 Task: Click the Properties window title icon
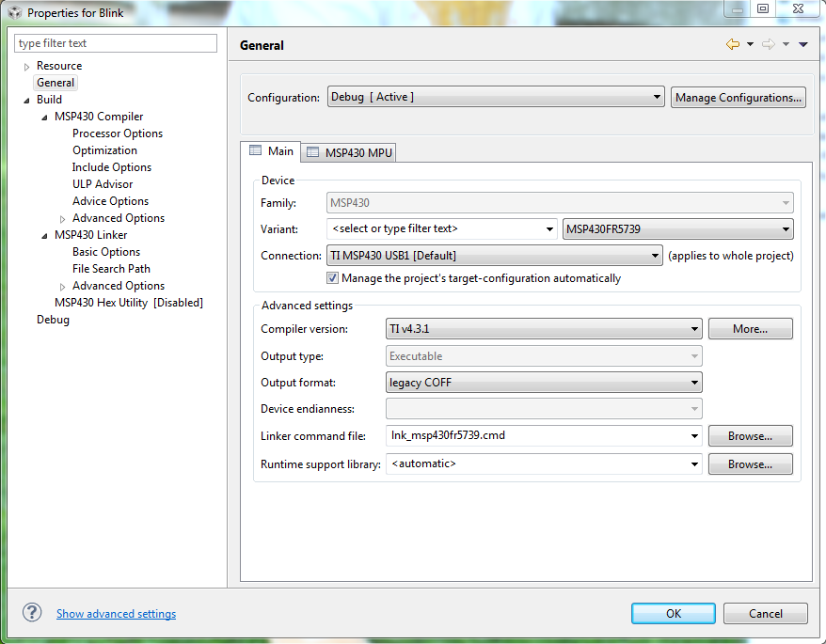(15, 12)
